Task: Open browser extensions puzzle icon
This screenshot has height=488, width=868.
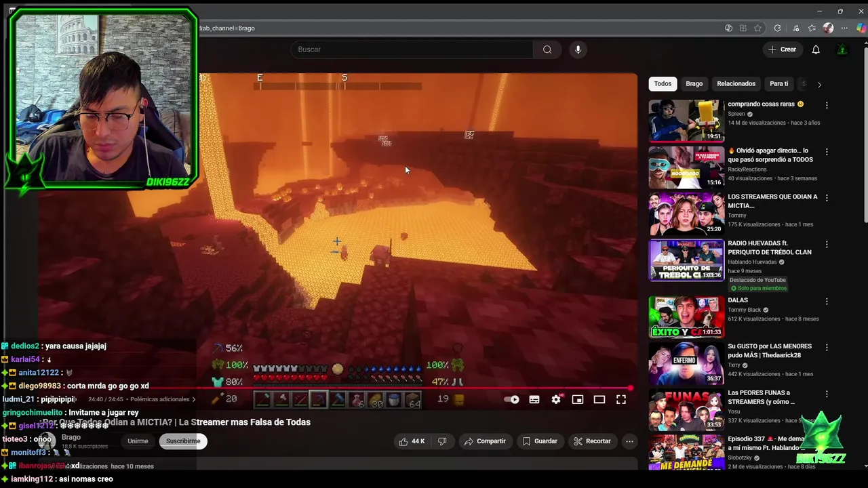Action: pyautogui.click(x=777, y=28)
